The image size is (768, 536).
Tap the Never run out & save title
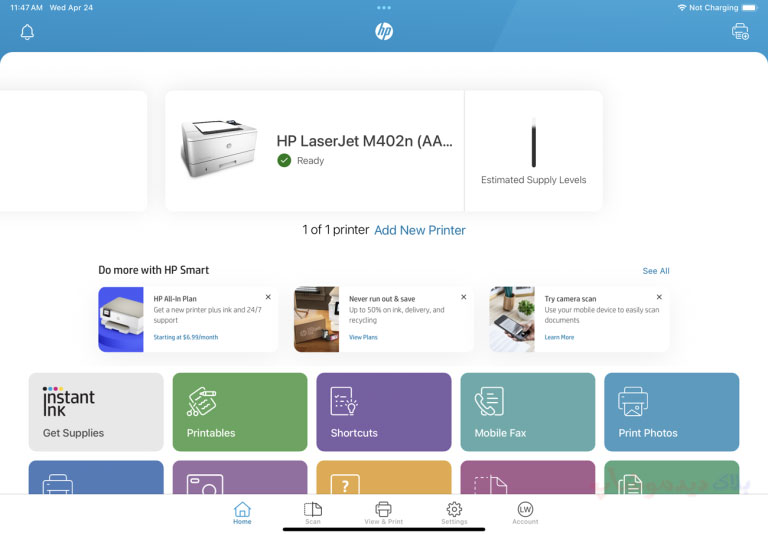tap(382, 299)
